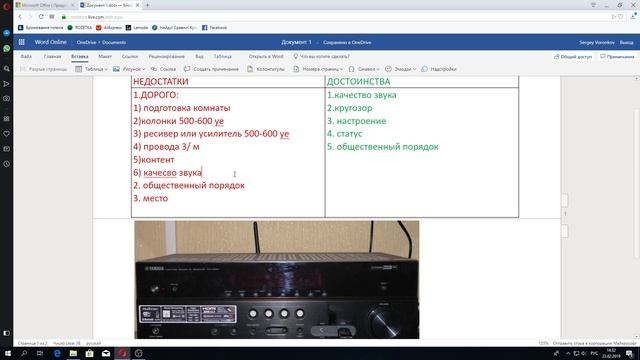640x360 pixels.
Task: Expand the Символ dropdown
Action: click(378, 69)
